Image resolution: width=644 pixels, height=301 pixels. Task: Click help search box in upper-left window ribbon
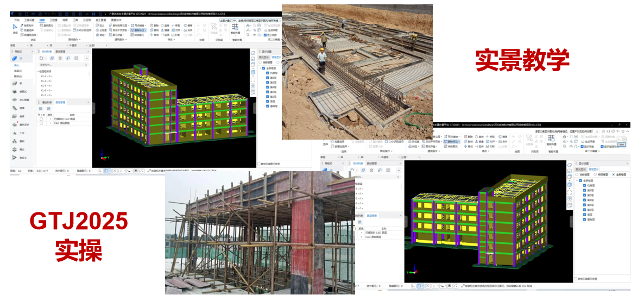[250, 20]
